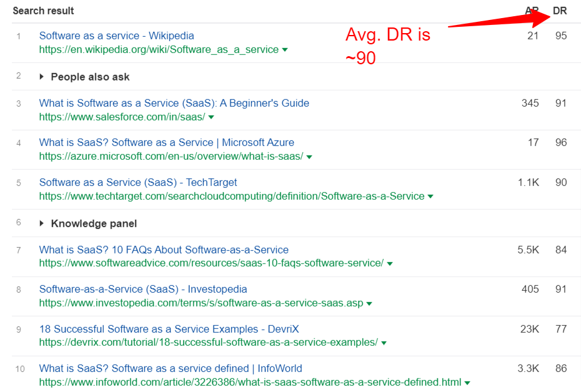581x392 pixels.
Task: Open the Salesforce Beginner's Guide result title
Action: click(x=174, y=103)
